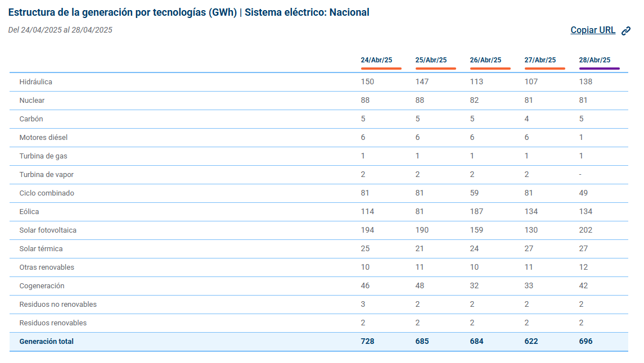Click Motores diésel value 1 for 28/Abr/25
This screenshot has height=363, width=644.
(x=581, y=138)
